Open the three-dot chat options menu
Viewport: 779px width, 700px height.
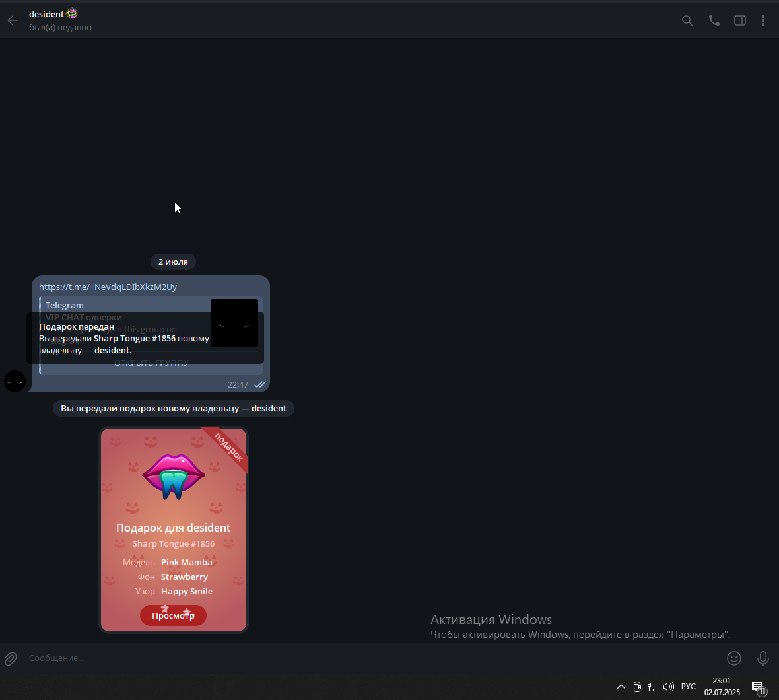pyautogui.click(x=763, y=20)
